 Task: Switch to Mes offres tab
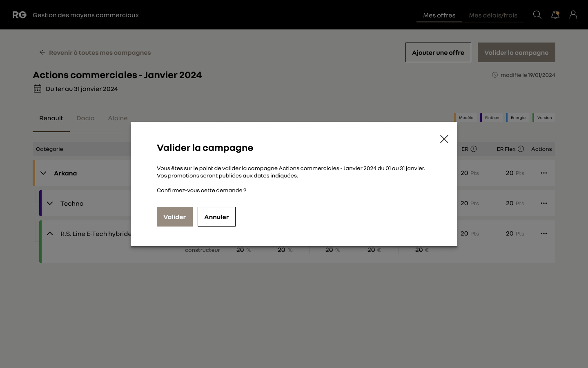point(439,15)
